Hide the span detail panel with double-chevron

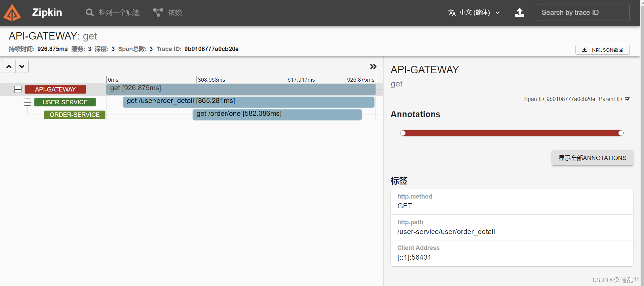point(373,67)
